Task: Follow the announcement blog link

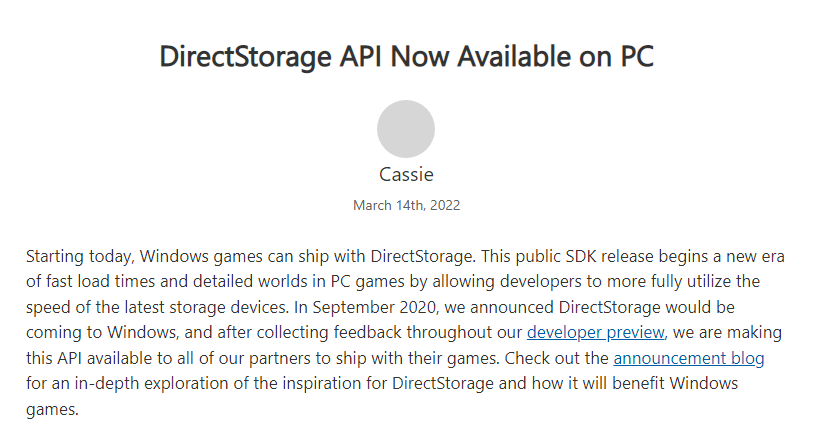Action: click(689, 358)
